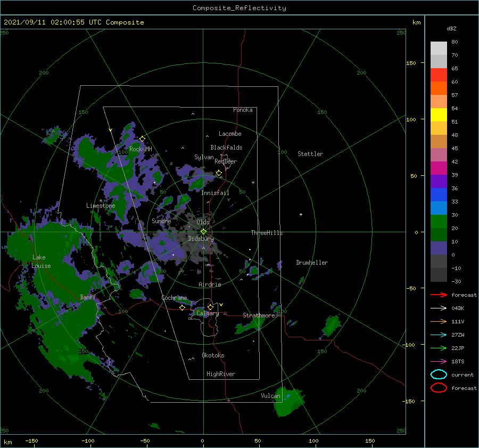Click the yellow radar-center diamond at Didsbury
The height and width of the screenshot is (448, 479).
pos(203,232)
